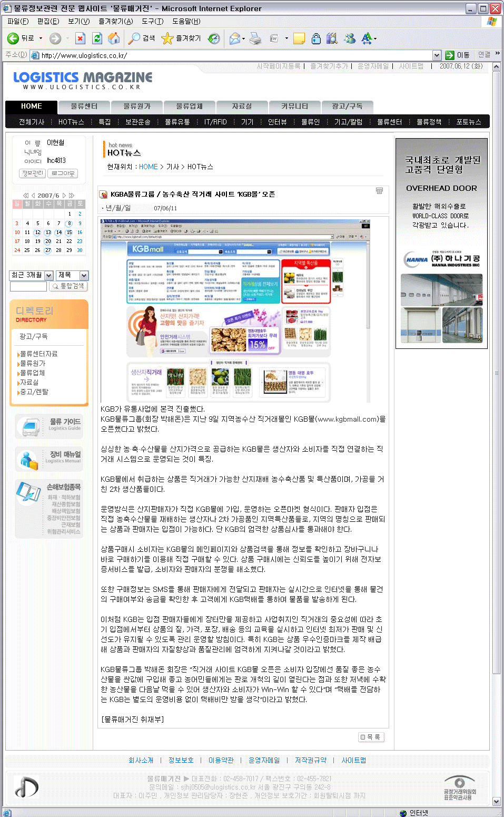Click the Home house icon
This screenshot has width=504, height=817.
113,38
